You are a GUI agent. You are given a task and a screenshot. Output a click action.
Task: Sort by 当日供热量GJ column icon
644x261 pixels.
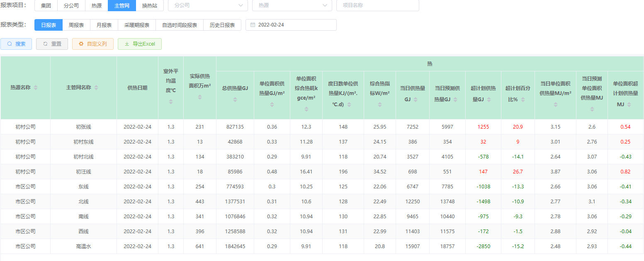click(x=416, y=100)
